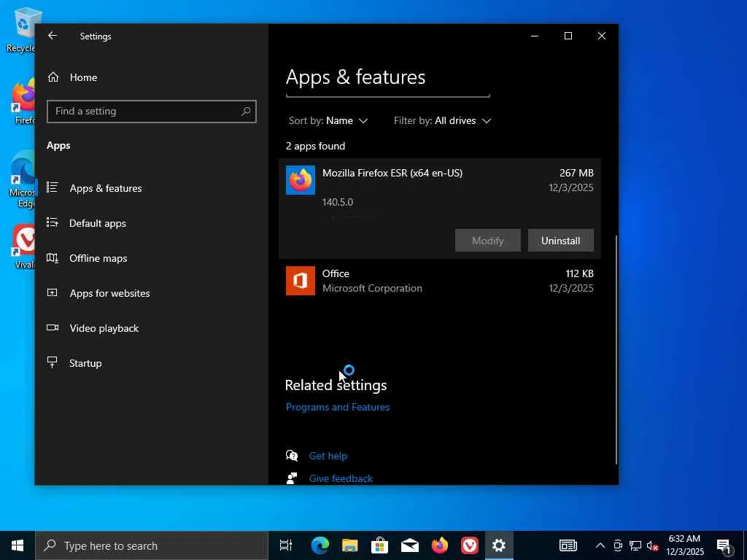Click the Office app icon
Screen dimensions: 747x560
[x=300, y=281]
